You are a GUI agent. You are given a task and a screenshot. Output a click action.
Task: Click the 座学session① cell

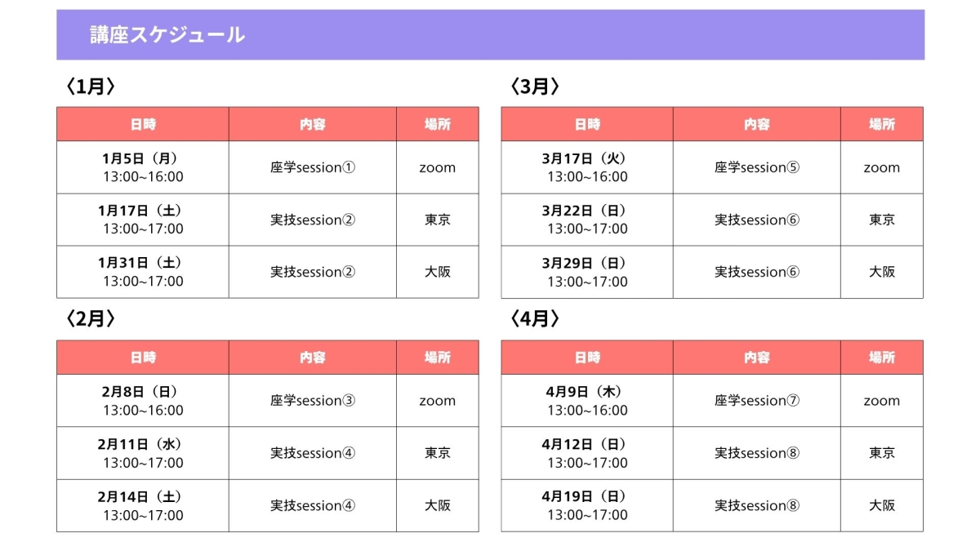pos(313,167)
